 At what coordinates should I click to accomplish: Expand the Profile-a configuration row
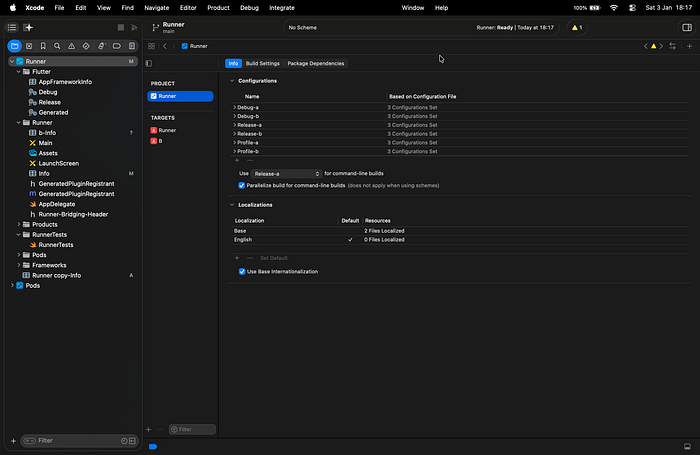(234, 143)
